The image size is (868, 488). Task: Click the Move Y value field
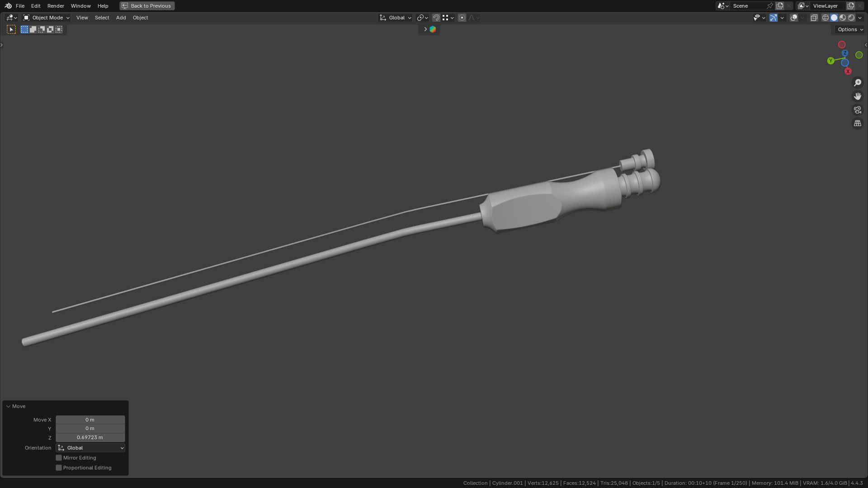pos(90,428)
